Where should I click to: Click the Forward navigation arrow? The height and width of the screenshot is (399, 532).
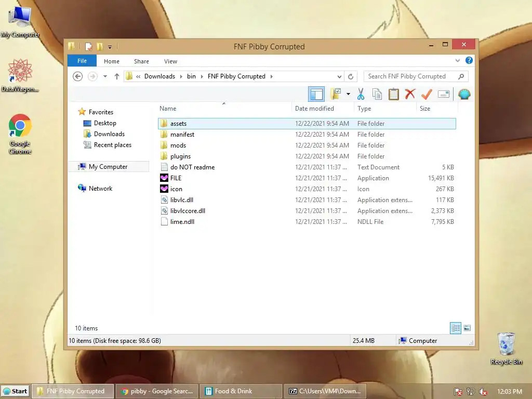pos(92,76)
